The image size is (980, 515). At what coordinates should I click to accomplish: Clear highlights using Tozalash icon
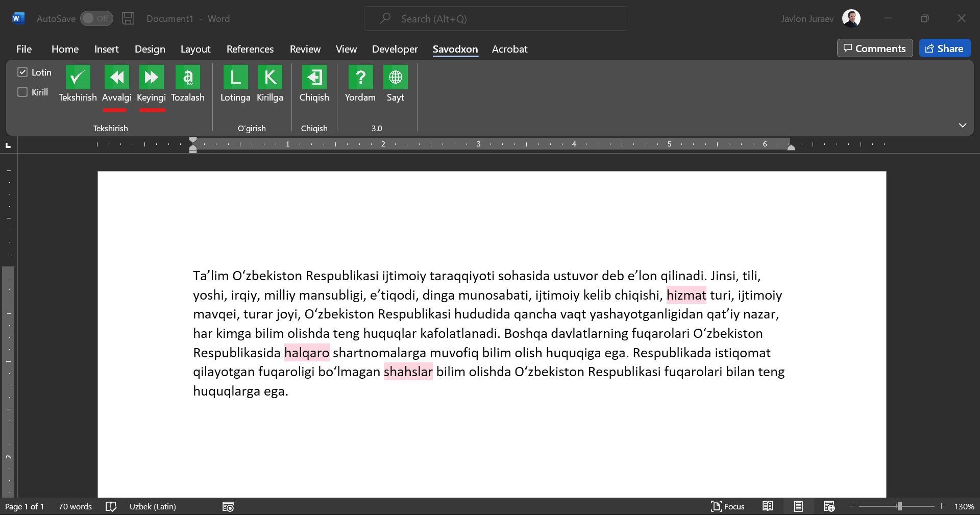(x=187, y=78)
